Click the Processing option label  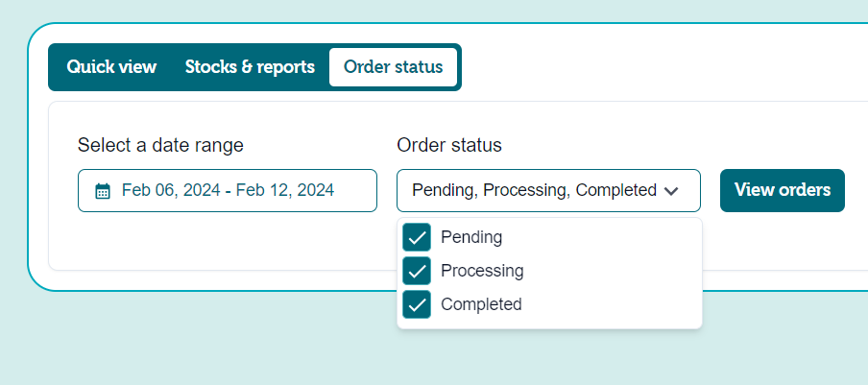pos(482,271)
